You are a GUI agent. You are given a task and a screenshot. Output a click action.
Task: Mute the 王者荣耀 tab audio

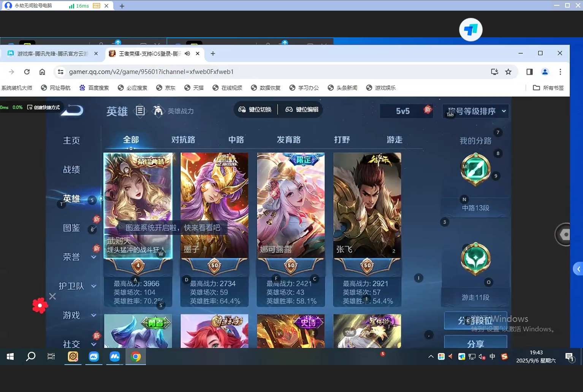click(x=187, y=54)
